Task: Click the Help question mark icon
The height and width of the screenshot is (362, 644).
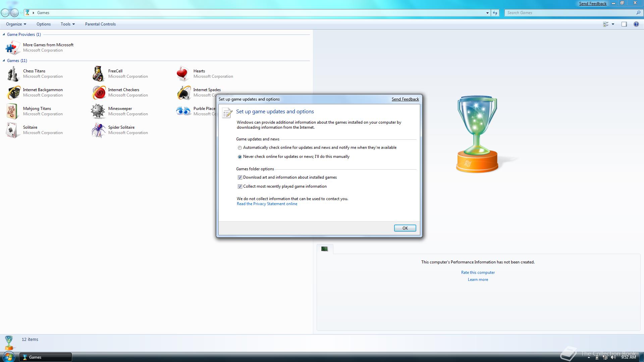Action: [636, 24]
